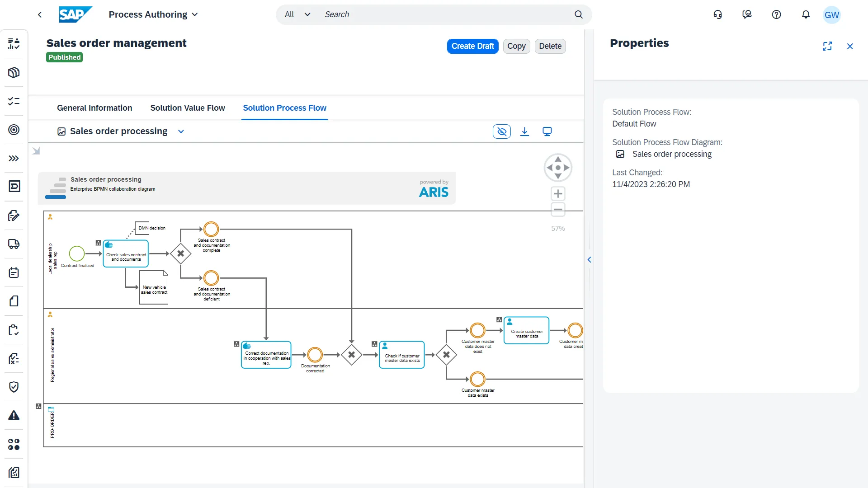Click the 57% zoom level label

pos(558,229)
